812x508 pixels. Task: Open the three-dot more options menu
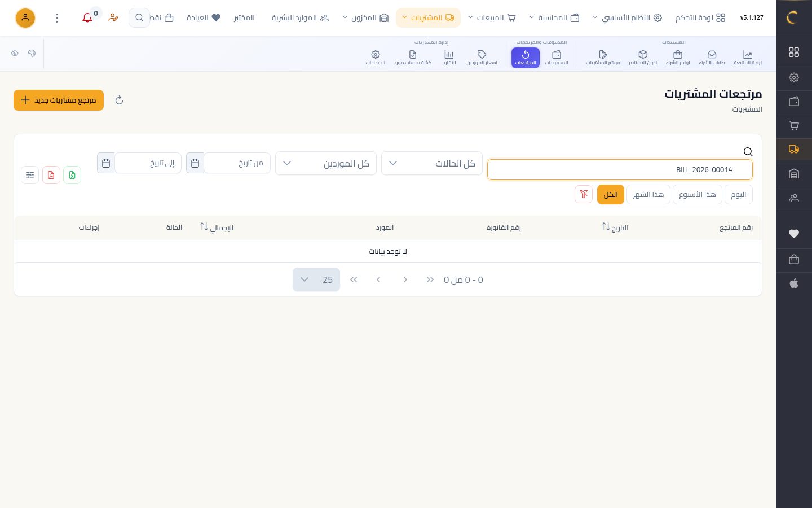tap(57, 18)
